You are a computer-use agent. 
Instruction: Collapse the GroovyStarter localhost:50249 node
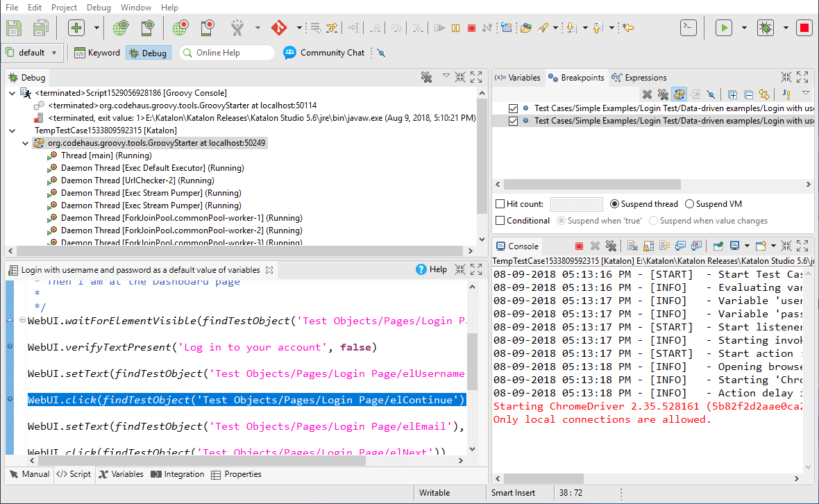[x=24, y=143]
